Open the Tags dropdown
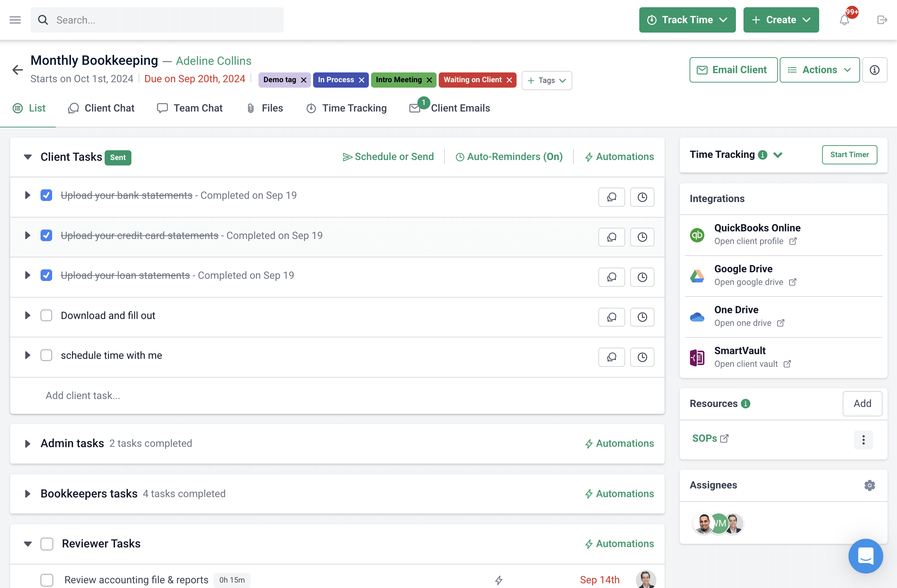 [546, 80]
